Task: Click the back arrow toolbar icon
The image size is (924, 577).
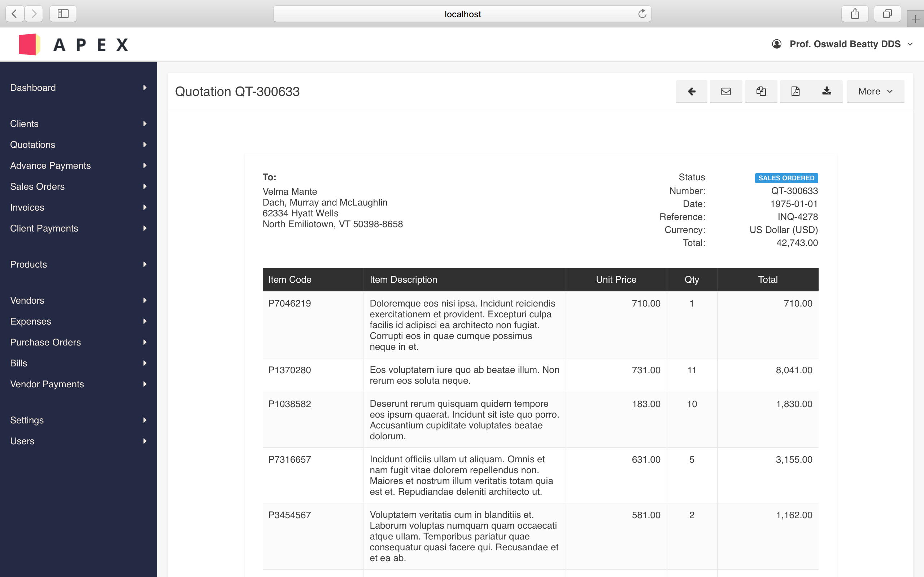Action: [692, 91]
